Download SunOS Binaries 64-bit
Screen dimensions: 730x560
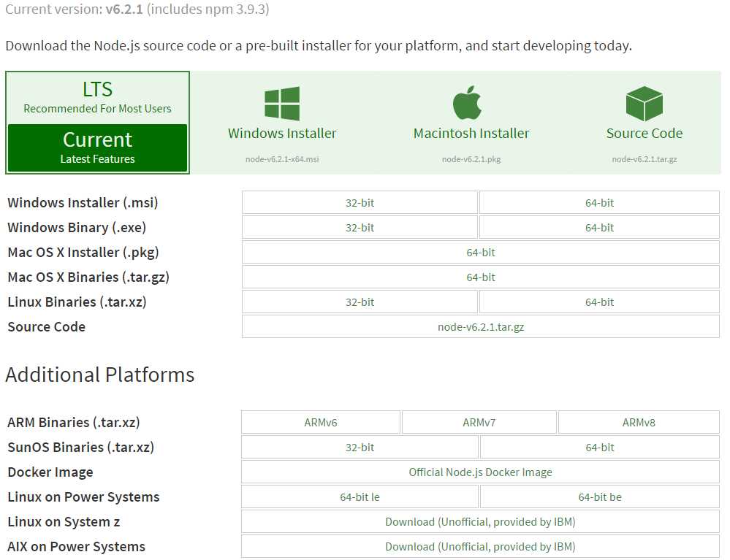tap(600, 448)
